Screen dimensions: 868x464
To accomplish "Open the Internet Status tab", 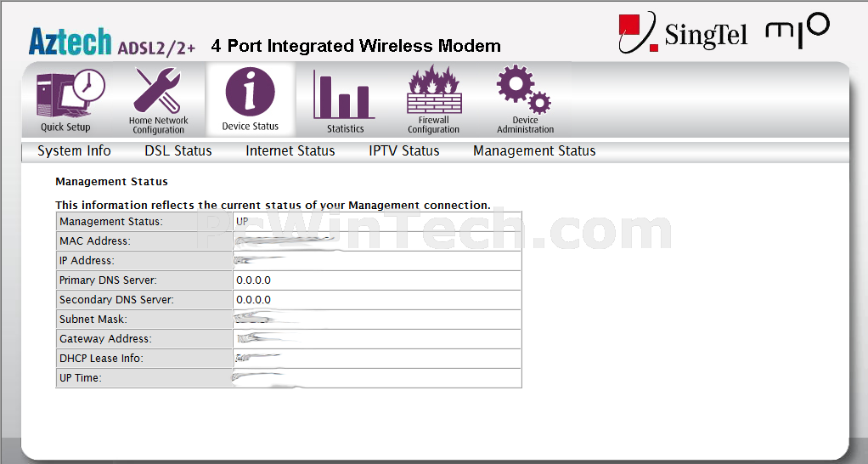I will [290, 150].
